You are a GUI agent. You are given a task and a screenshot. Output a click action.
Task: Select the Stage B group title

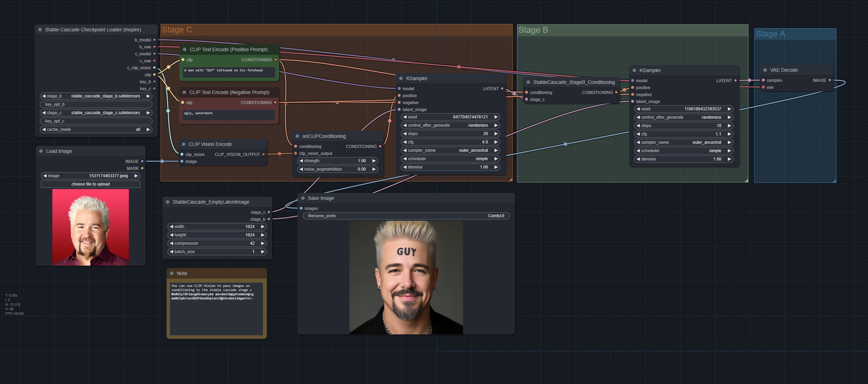[x=533, y=30]
